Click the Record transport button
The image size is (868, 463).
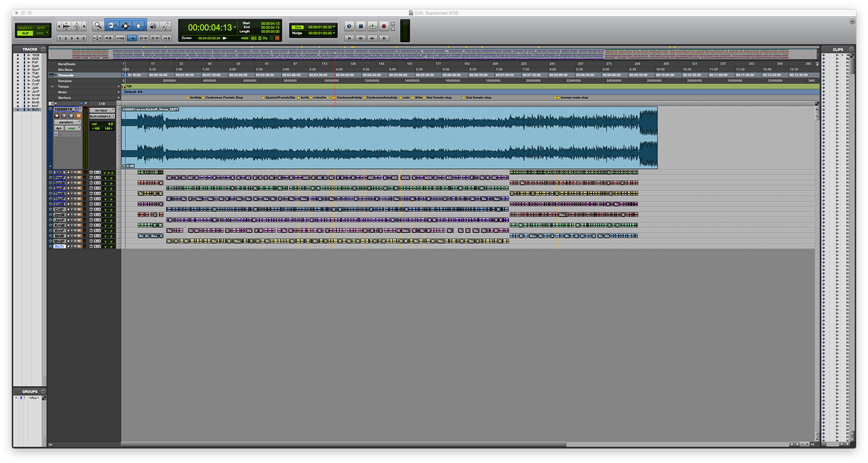384,26
